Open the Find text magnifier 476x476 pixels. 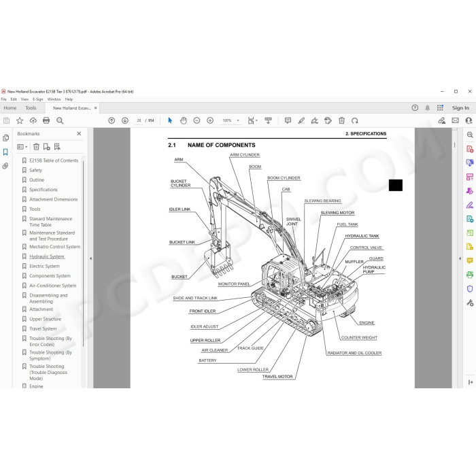60,120
